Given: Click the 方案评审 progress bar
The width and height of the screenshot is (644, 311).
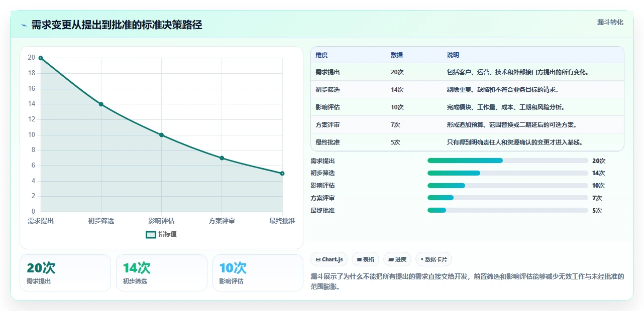Looking at the screenshot, I should (507, 198).
